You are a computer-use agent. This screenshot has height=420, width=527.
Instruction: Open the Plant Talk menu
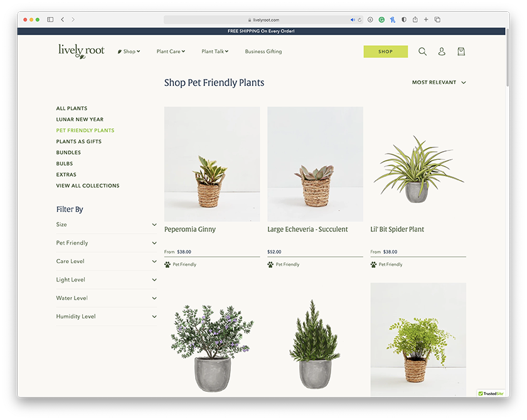pos(214,51)
